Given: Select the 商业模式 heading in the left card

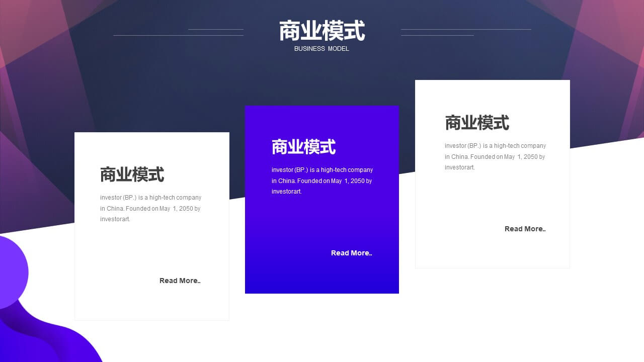Looking at the screenshot, I should (x=132, y=174).
